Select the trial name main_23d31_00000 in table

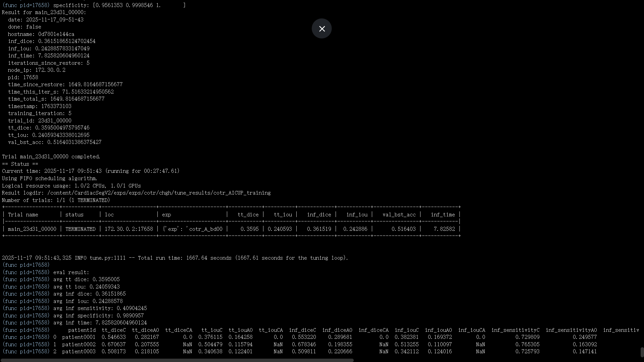tap(32, 229)
